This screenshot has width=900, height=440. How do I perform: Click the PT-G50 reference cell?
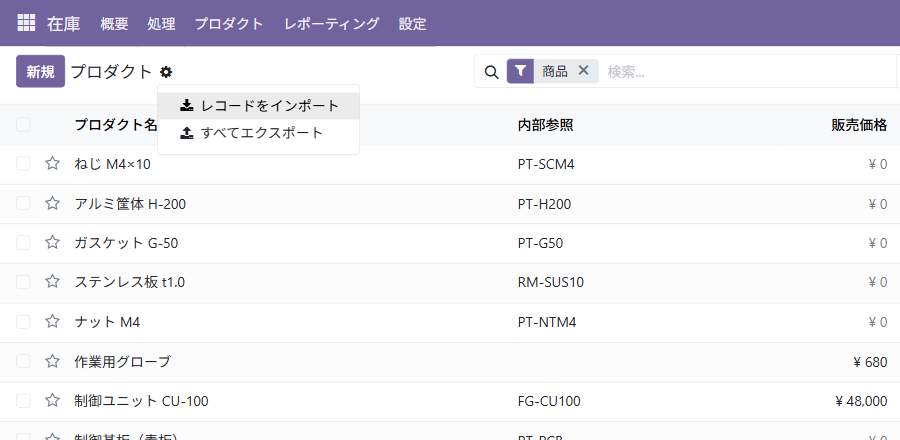[x=540, y=243]
